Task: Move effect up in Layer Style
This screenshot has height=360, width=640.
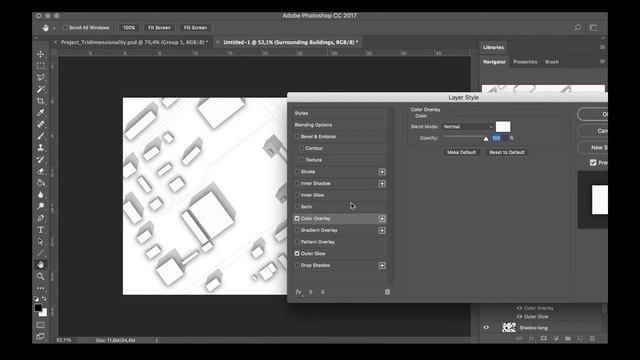Action: [311, 292]
